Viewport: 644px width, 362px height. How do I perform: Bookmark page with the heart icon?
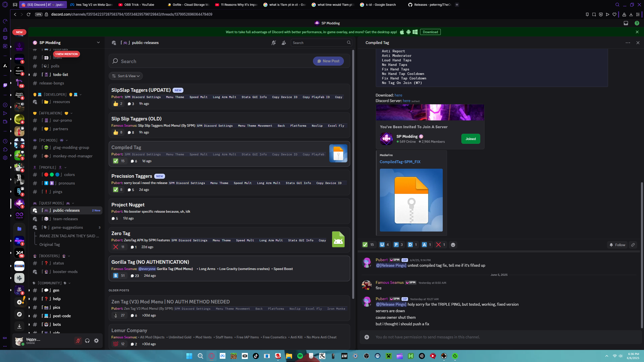pos(614,15)
